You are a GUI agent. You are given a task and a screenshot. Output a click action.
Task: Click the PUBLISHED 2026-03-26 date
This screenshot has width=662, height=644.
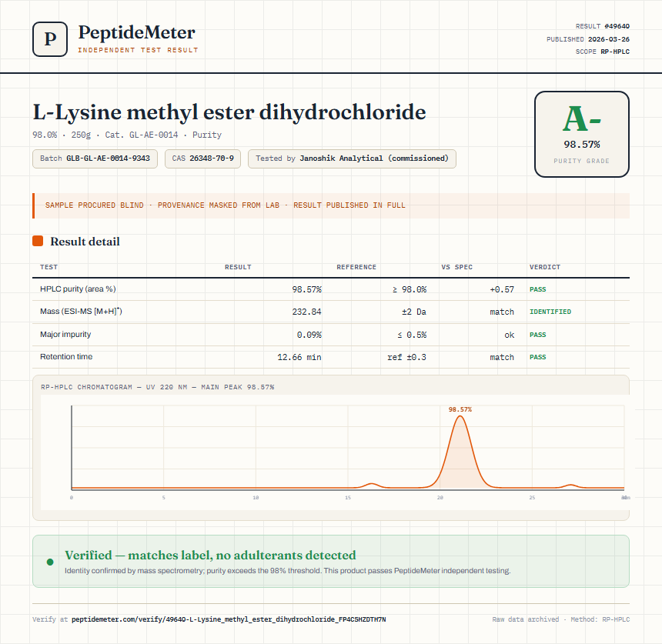587,39
